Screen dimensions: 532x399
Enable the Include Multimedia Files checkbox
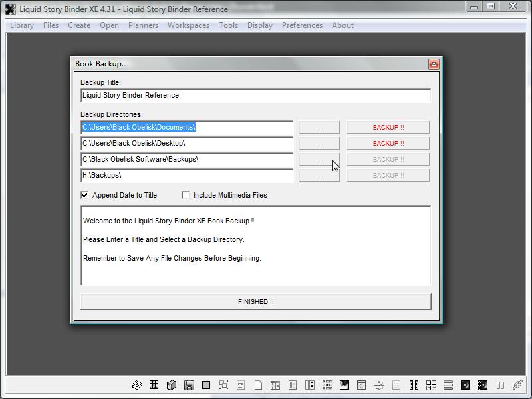tap(186, 195)
